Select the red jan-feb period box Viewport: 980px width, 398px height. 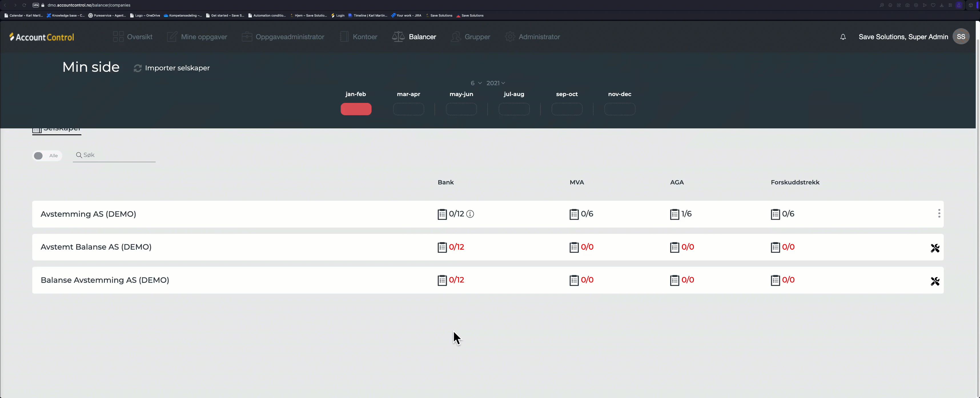(356, 109)
